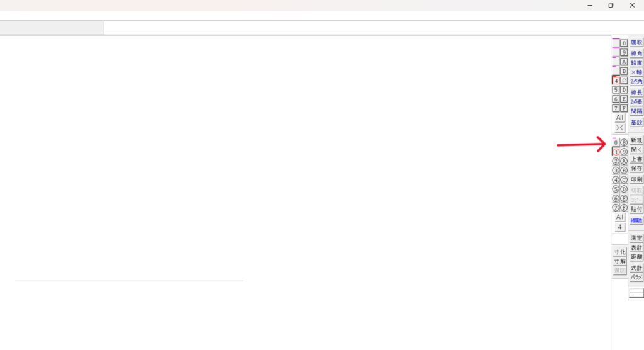The width and height of the screenshot is (644, 350).
Task: Choose the 測定 measurement tool
Action: click(x=636, y=238)
